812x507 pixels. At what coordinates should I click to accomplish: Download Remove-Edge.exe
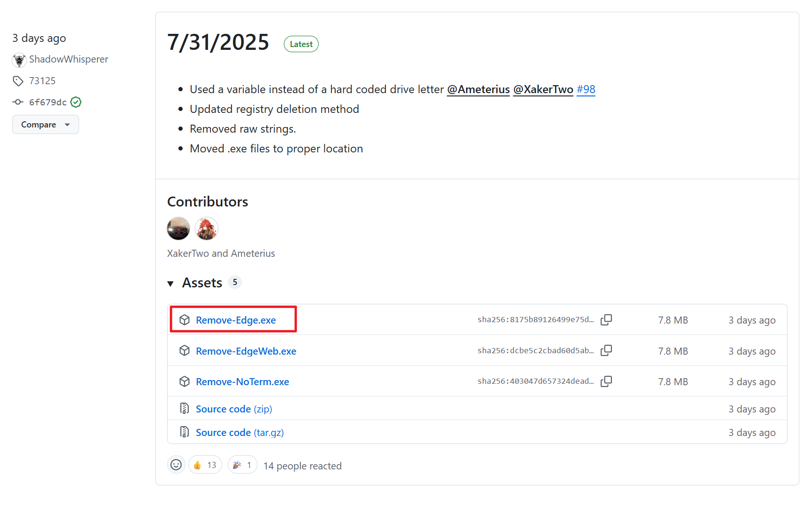(236, 320)
